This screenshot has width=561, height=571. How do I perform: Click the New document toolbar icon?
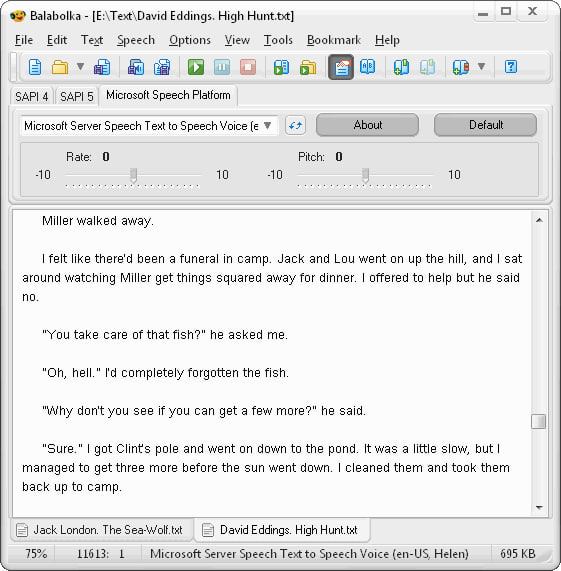[x=35, y=67]
